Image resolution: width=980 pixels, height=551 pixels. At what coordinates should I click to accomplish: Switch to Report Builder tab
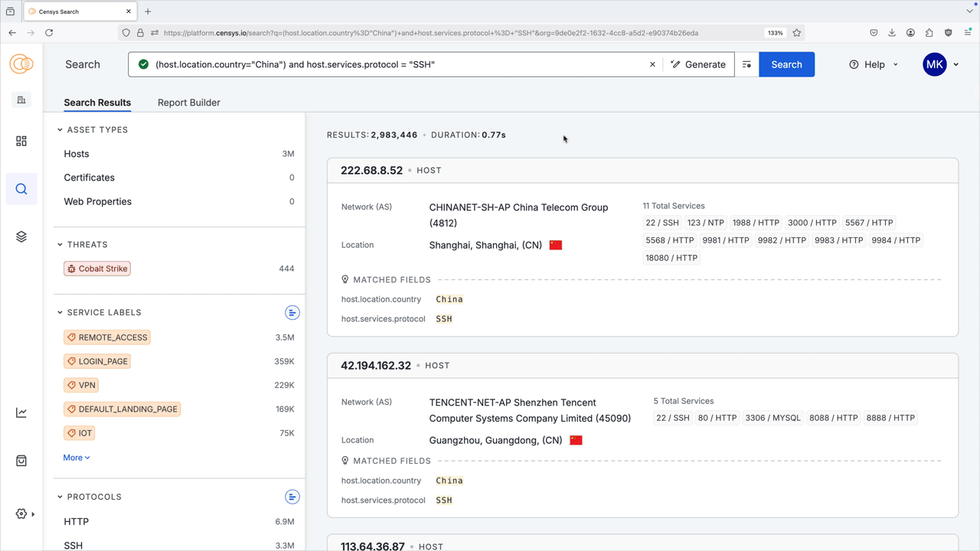pyautogui.click(x=189, y=103)
